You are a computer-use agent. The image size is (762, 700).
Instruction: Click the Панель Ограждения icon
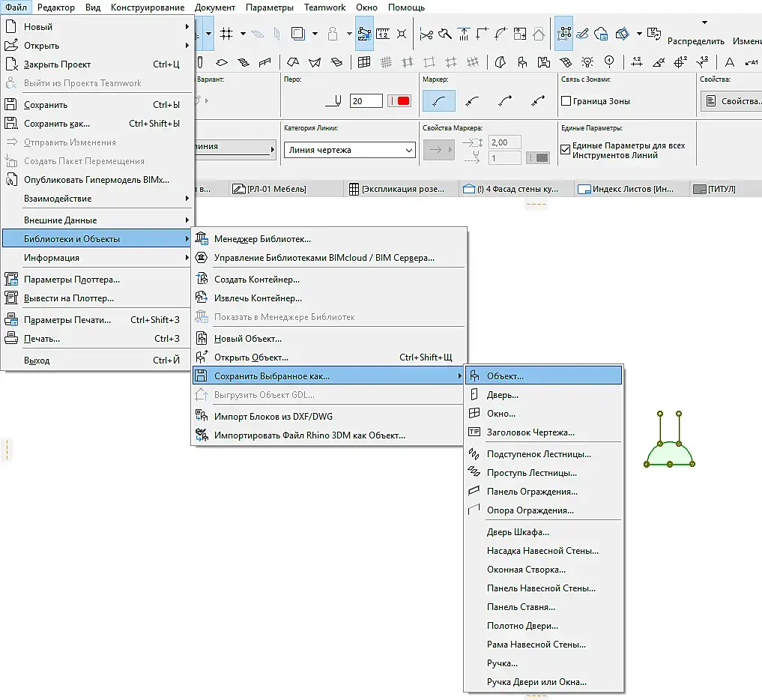pos(474,491)
